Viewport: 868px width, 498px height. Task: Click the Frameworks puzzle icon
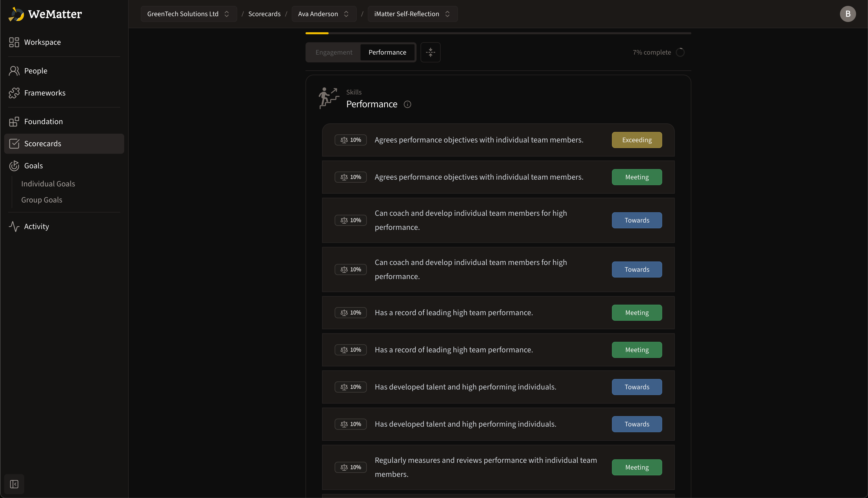point(14,93)
